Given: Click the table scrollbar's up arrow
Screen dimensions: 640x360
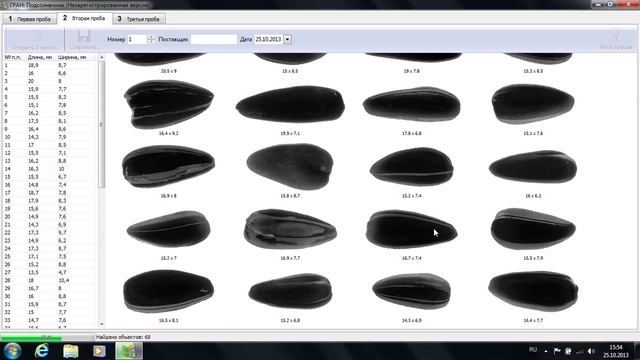Looking at the screenshot, I should (101, 57).
